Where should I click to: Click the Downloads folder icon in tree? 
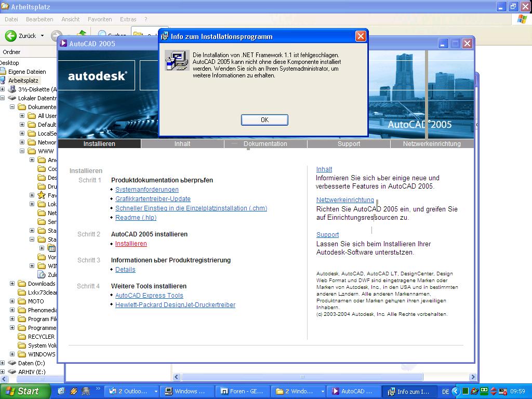[x=22, y=283]
